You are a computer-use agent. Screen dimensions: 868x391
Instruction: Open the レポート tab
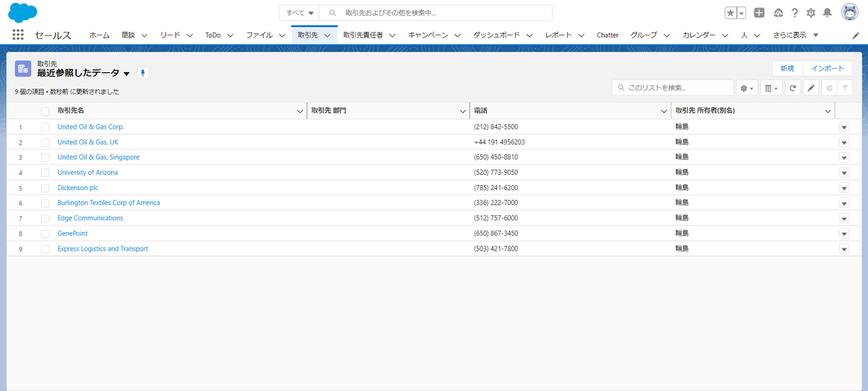pos(558,35)
